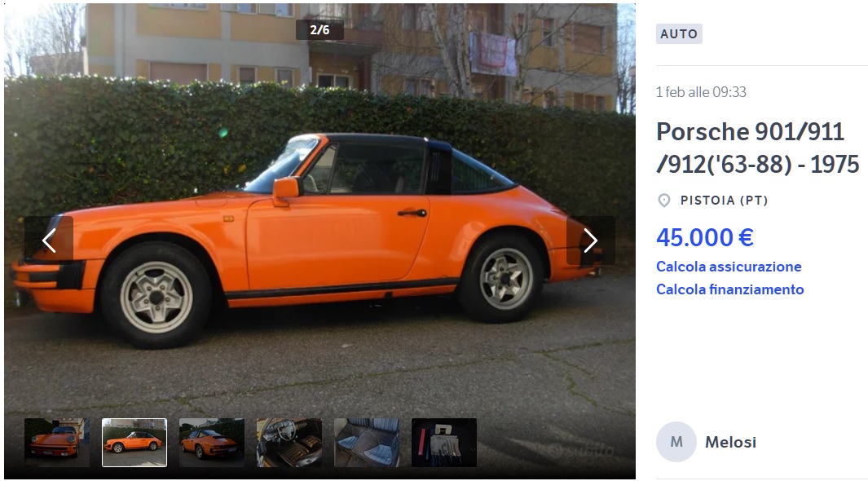The image size is (868, 481).
Task: Click the 2/6 photo counter badge
Action: [x=319, y=30]
